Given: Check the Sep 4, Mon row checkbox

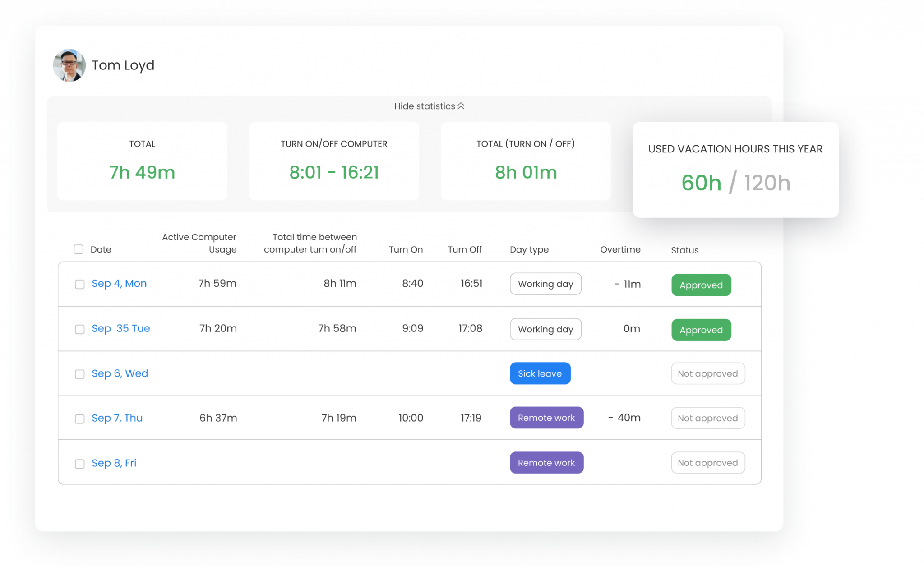Looking at the screenshot, I should click(80, 284).
